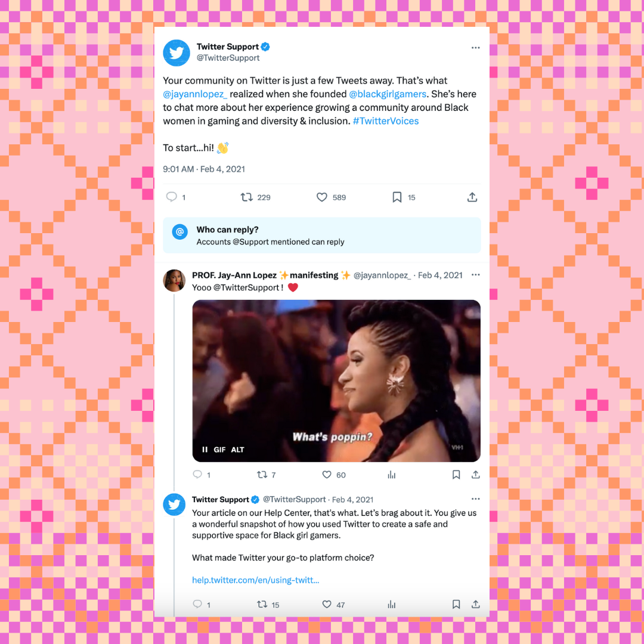Open the @blackgirlgamers mention link
The height and width of the screenshot is (644, 644).
pyautogui.click(x=388, y=94)
